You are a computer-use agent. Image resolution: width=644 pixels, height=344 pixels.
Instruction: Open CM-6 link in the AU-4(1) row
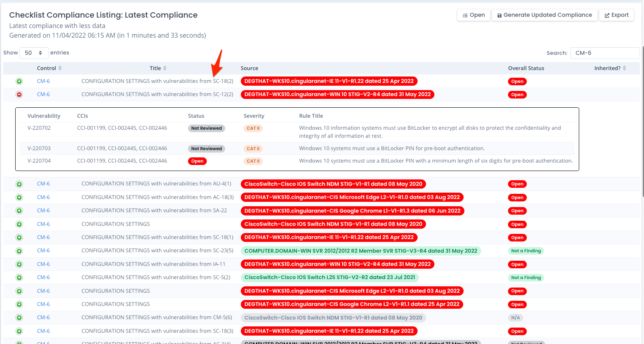[x=43, y=183]
